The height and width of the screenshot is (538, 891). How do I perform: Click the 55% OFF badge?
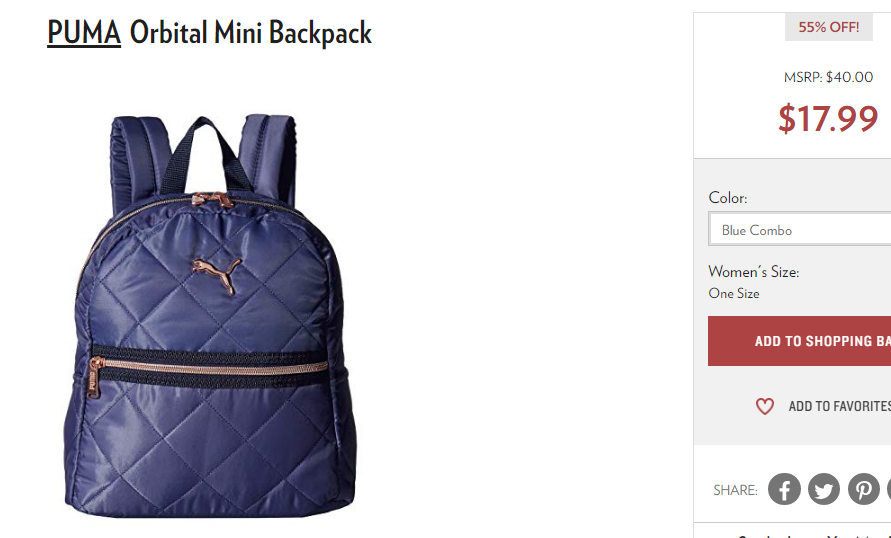[x=828, y=27]
